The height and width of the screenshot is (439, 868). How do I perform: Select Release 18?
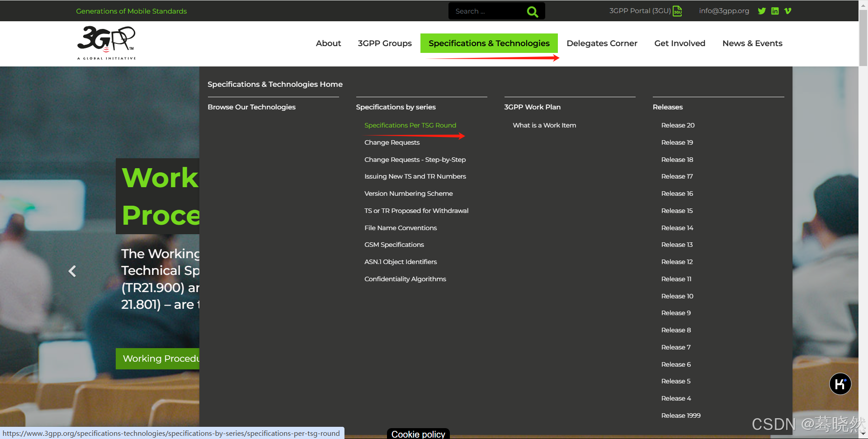(x=677, y=160)
